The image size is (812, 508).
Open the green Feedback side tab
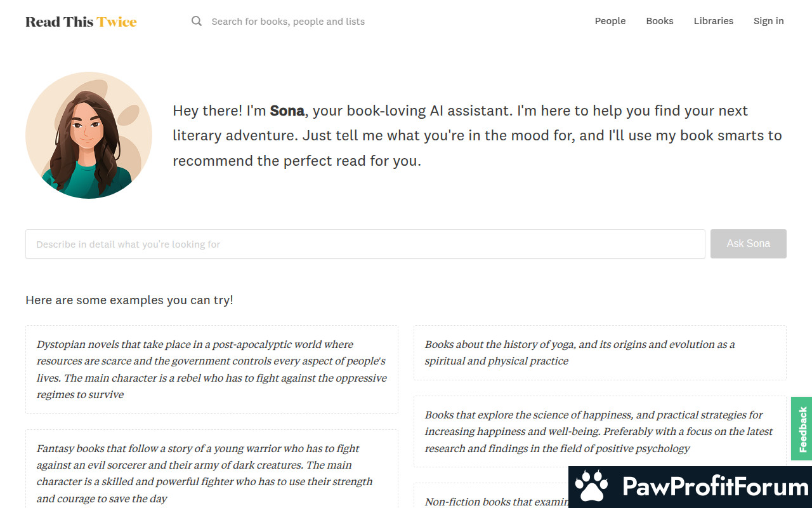pos(802,429)
